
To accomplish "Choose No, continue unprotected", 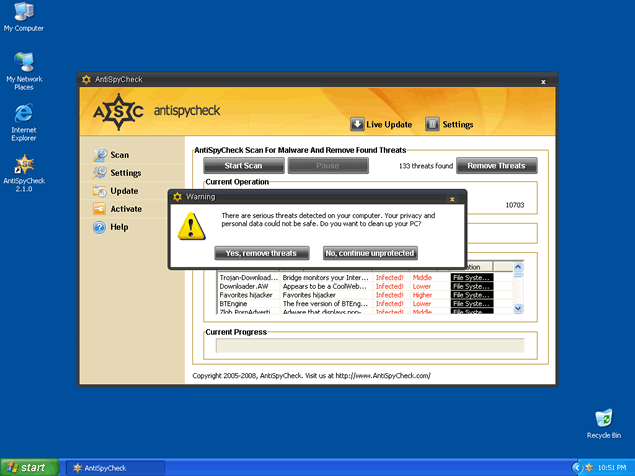I will [370, 253].
